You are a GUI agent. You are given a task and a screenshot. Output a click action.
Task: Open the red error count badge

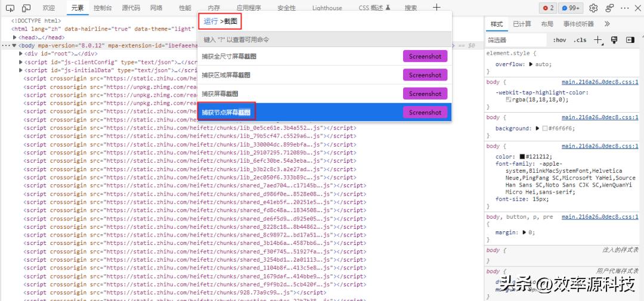pyautogui.click(x=548, y=8)
